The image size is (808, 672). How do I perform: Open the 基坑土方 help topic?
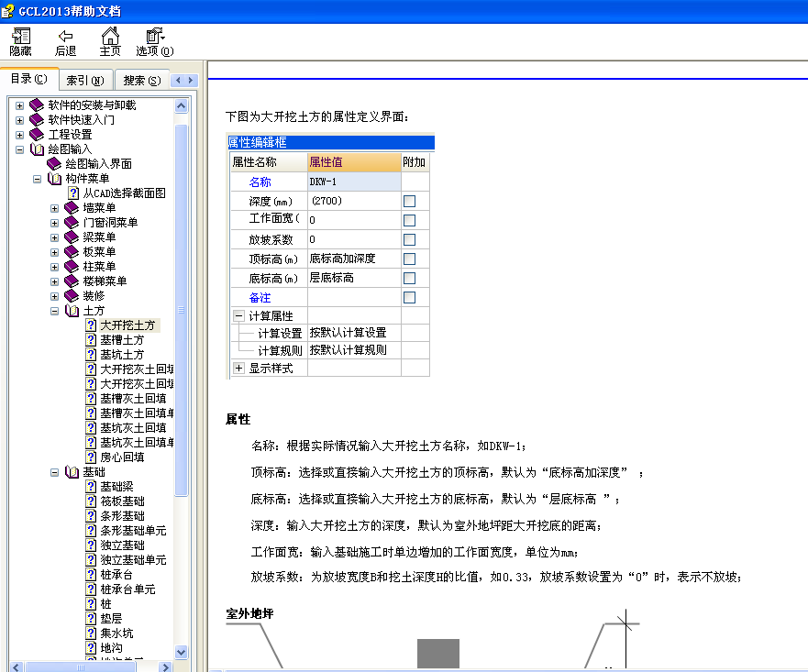122,355
